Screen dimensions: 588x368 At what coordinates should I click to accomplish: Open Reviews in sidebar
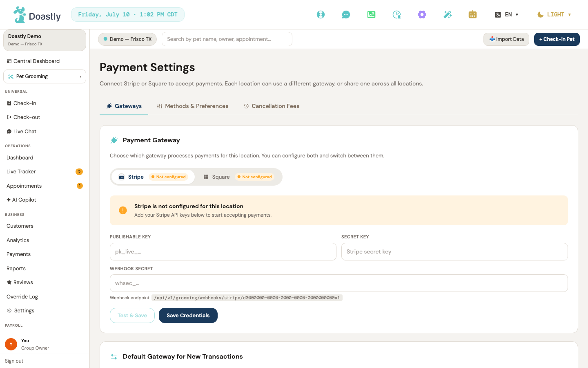[x=45, y=283]
